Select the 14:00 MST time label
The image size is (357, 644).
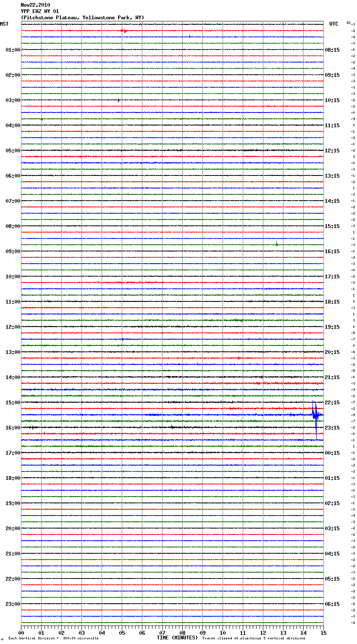point(13,377)
